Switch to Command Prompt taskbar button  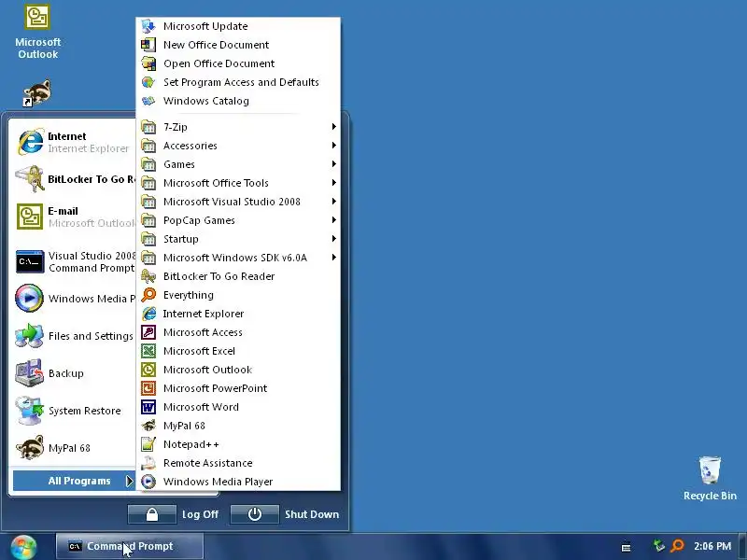pyautogui.click(x=130, y=546)
